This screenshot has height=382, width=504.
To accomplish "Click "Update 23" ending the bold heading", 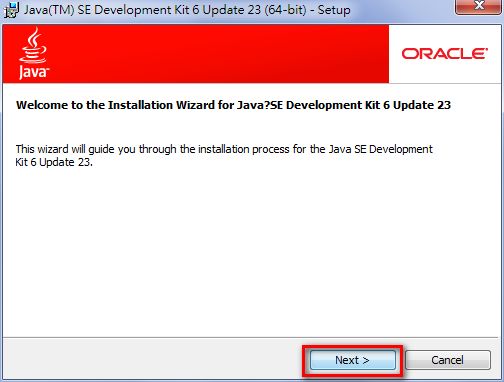I will [422, 105].
